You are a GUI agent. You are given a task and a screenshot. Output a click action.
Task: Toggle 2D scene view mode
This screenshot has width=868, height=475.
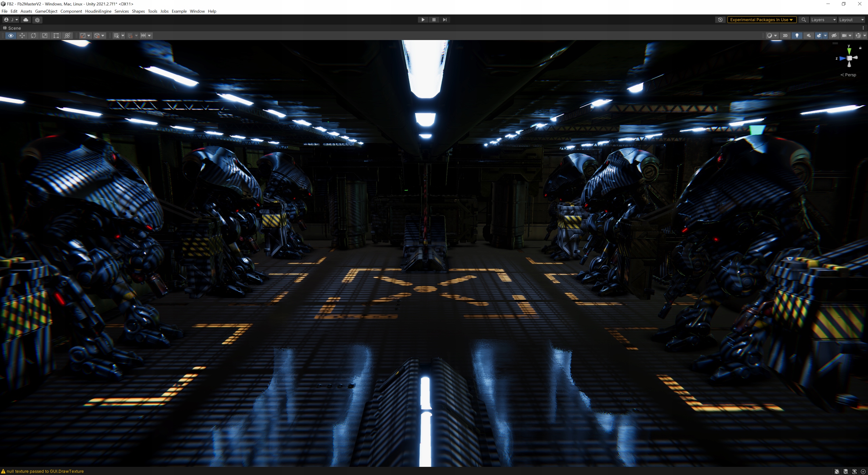click(785, 36)
